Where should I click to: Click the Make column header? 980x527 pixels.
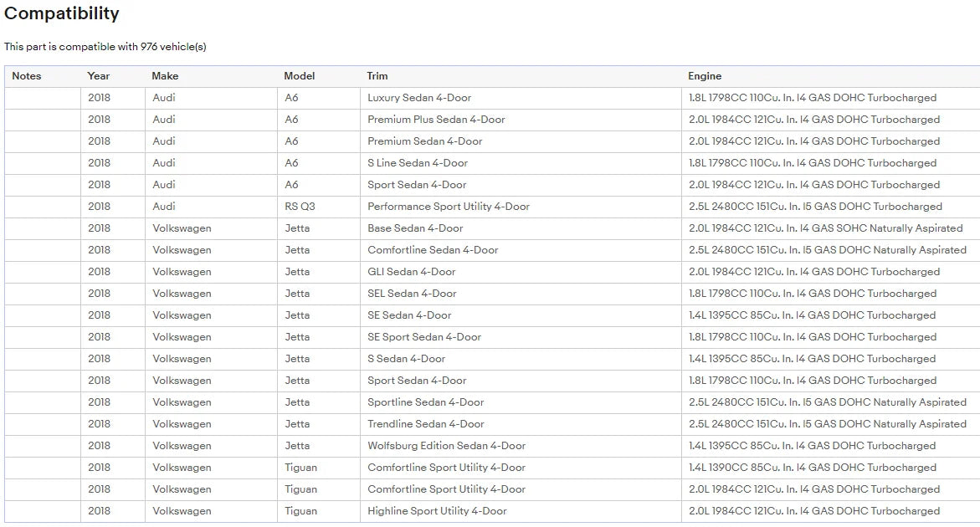tap(165, 76)
